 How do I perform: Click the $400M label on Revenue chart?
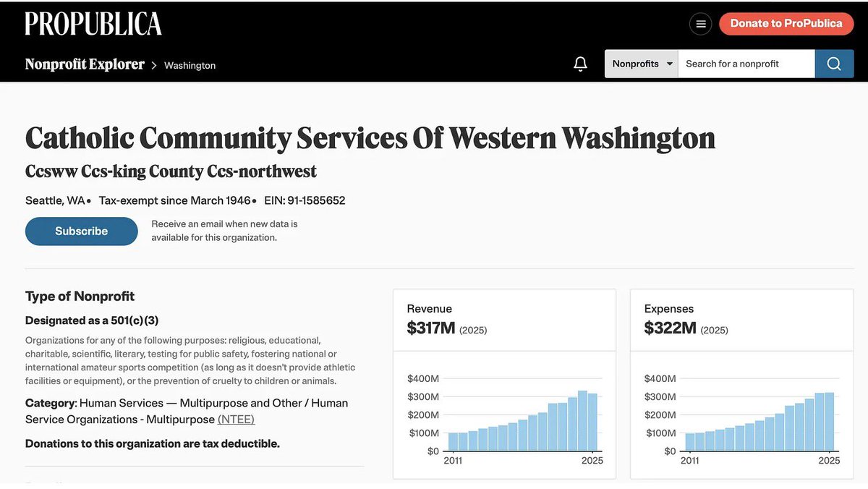[423, 378]
